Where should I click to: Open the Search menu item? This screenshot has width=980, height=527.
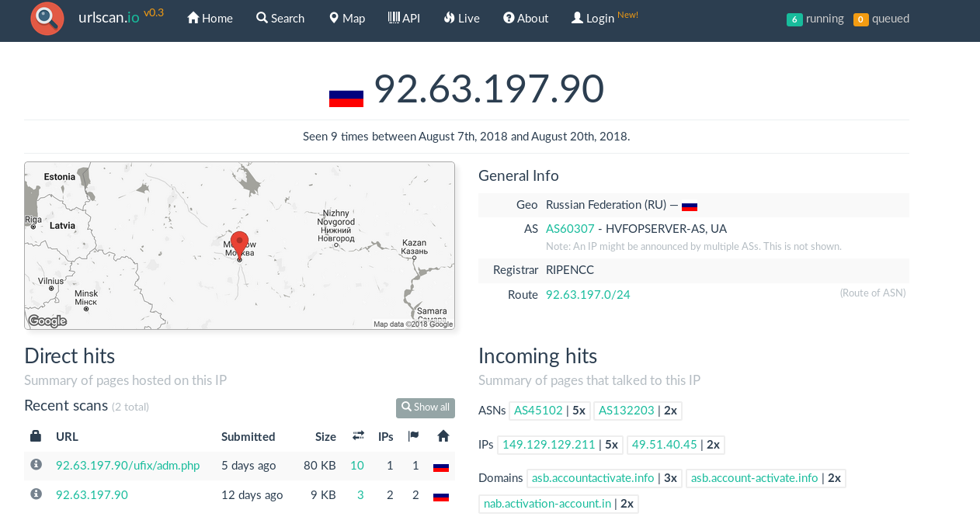[x=280, y=18]
